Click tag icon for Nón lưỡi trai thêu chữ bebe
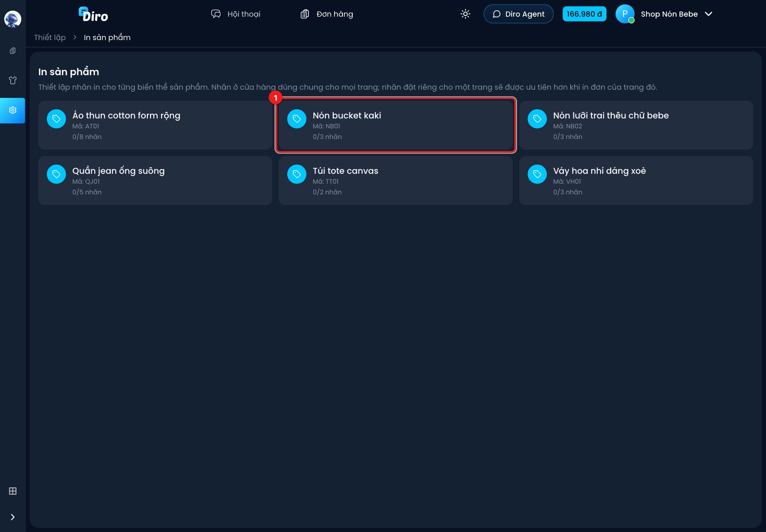766x532 pixels. coord(537,119)
